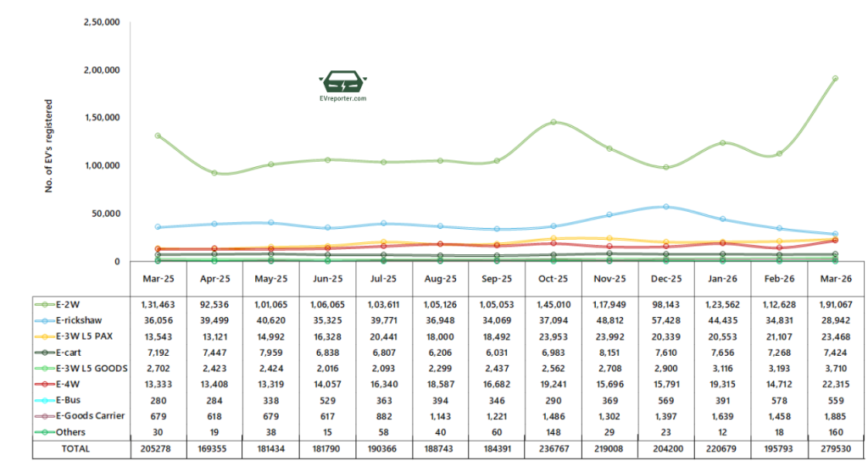Image resolution: width=868 pixels, height=461 pixels.
Task: Select the Mar-25 column header
Action: [158, 279]
